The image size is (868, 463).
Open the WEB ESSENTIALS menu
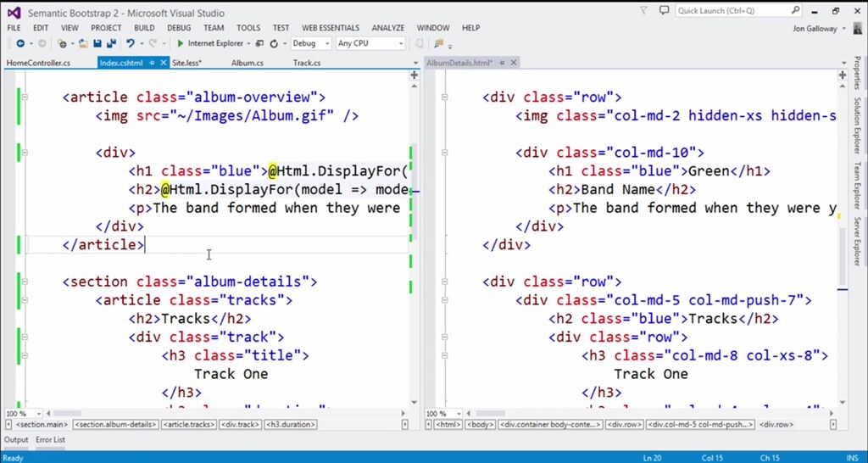331,28
